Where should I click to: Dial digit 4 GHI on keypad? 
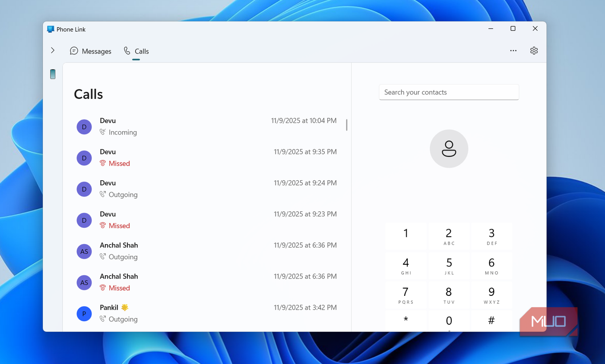(405, 266)
